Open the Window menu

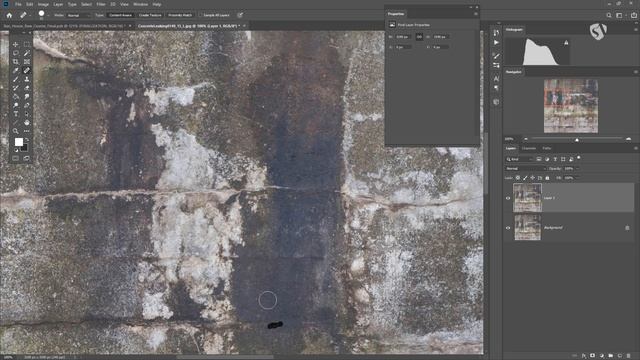pyautogui.click(x=140, y=4)
